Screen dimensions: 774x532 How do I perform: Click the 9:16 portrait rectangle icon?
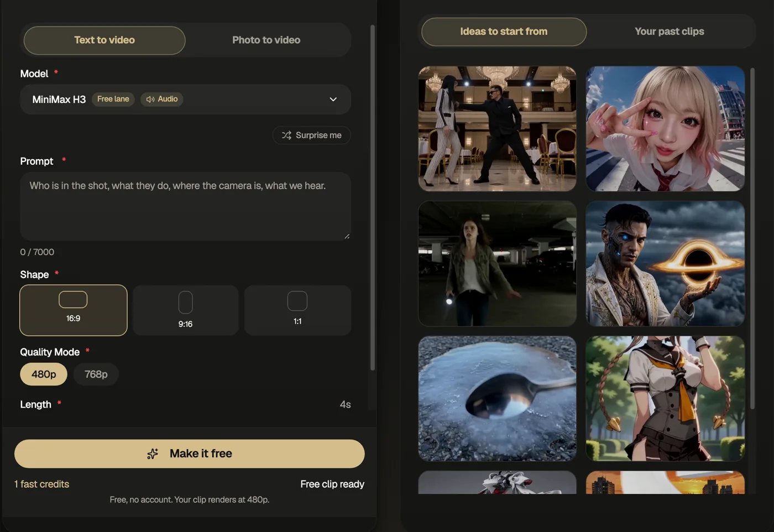point(186,302)
